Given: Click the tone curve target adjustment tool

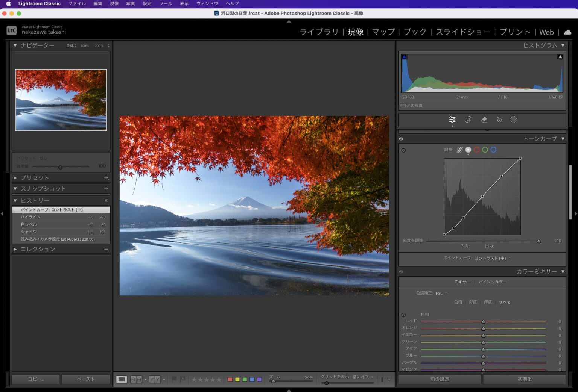Looking at the screenshot, I should tap(403, 150).
